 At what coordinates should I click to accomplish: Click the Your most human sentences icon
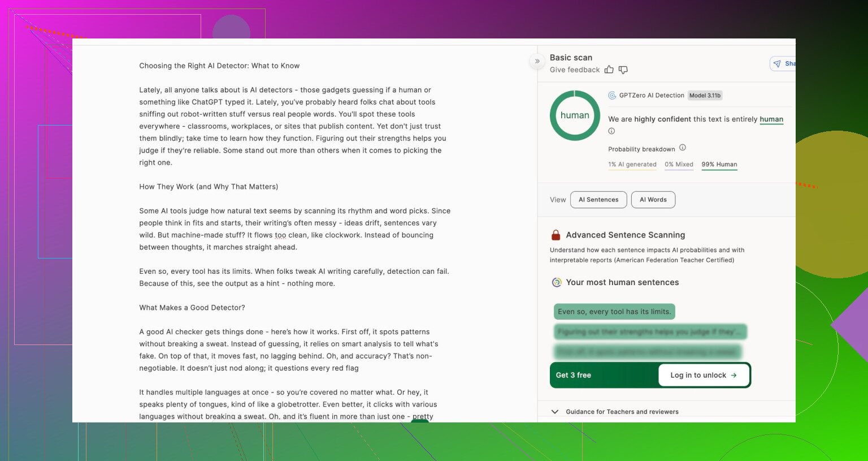tap(557, 282)
